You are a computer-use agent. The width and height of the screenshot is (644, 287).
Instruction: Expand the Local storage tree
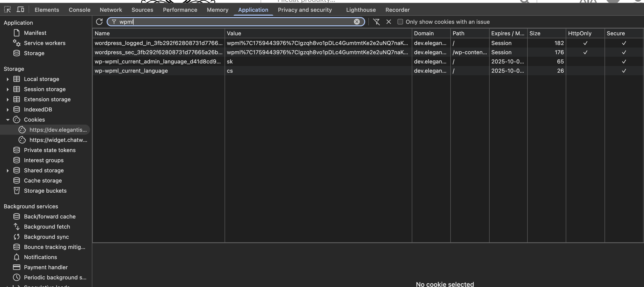[x=7, y=79]
